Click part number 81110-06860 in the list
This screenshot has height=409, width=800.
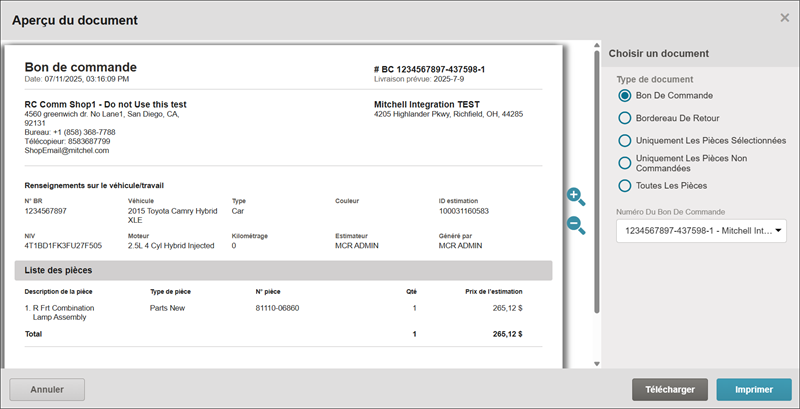coord(277,308)
